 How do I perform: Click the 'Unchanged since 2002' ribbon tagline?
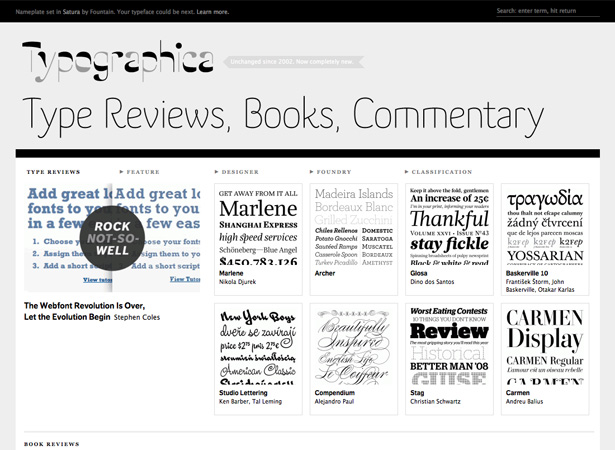(293, 62)
